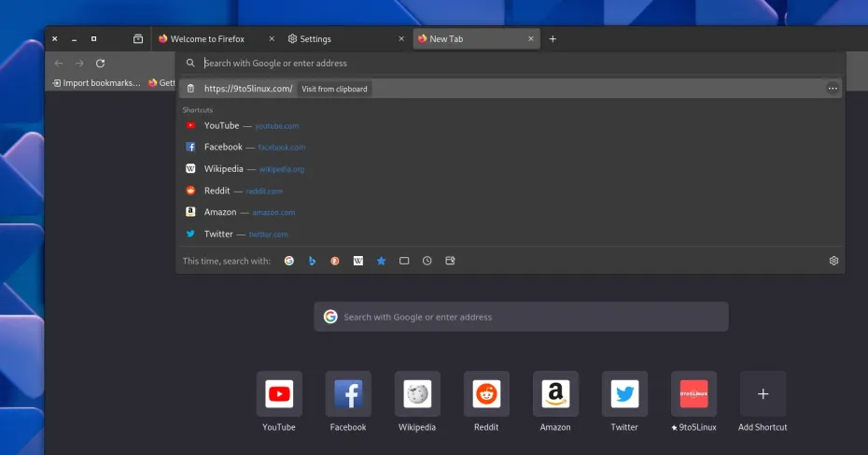868x455 pixels.
Task: Open the clipboard suggestion three-dot menu
Action: tap(833, 88)
